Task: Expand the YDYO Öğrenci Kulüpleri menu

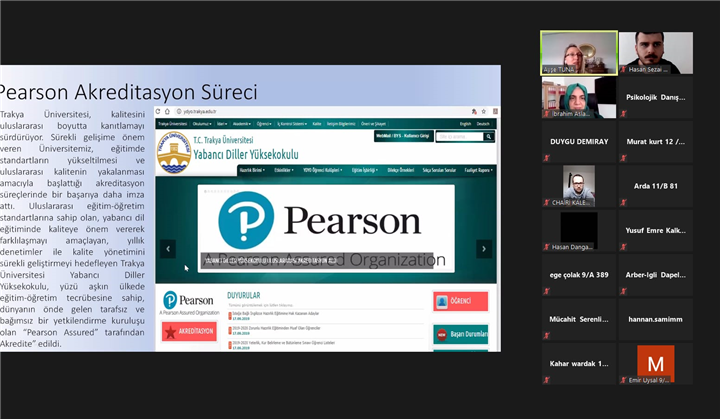Action: pyautogui.click(x=323, y=170)
